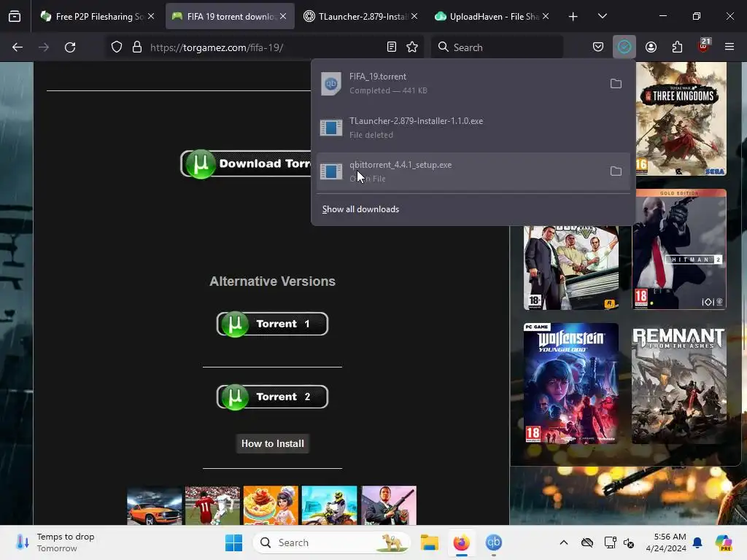Open the clock showing 5:56 AM
Viewport: 747px width, 560px height.
click(x=666, y=542)
